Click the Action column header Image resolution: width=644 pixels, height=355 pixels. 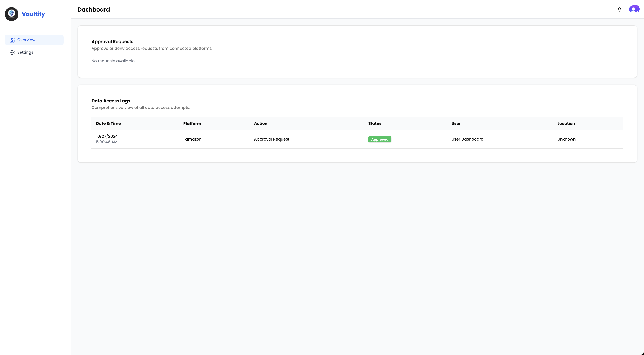point(260,124)
